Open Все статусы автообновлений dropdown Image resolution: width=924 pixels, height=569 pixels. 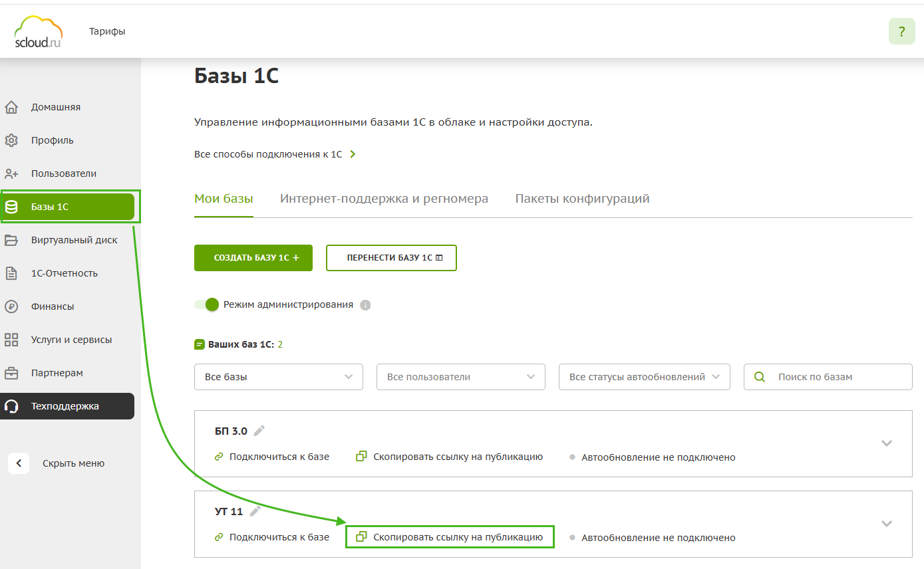tap(645, 377)
